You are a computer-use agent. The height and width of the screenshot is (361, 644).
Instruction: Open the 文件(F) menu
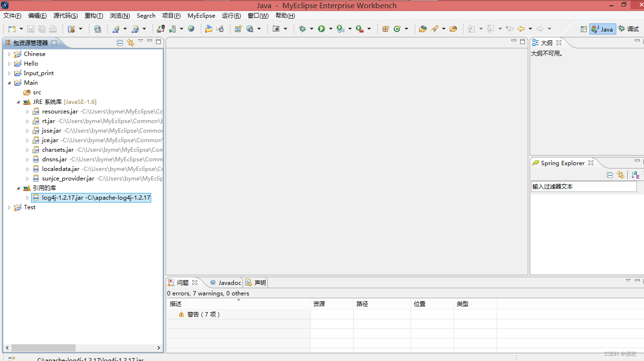(12, 16)
